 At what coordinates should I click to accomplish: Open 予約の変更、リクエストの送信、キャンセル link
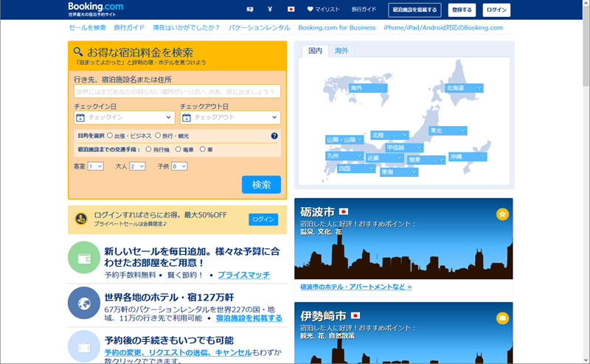point(178,352)
